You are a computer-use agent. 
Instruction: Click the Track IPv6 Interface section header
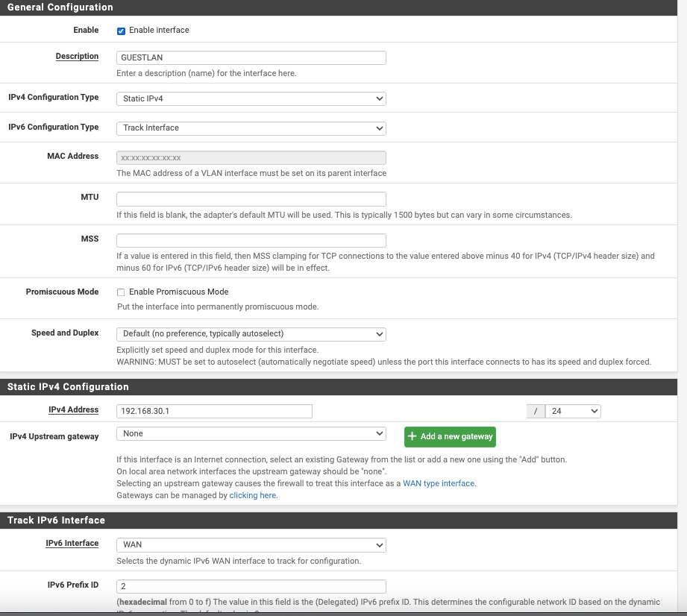(339, 521)
